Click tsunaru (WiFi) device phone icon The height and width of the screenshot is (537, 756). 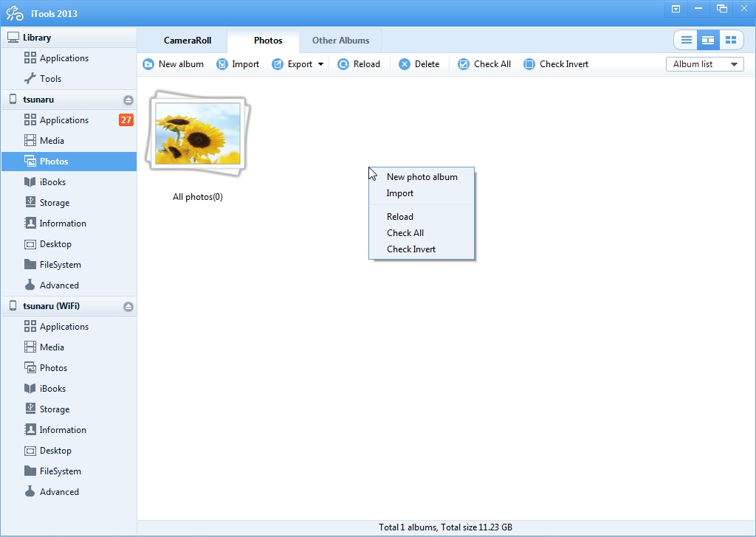pyautogui.click(x=13, y=306)
